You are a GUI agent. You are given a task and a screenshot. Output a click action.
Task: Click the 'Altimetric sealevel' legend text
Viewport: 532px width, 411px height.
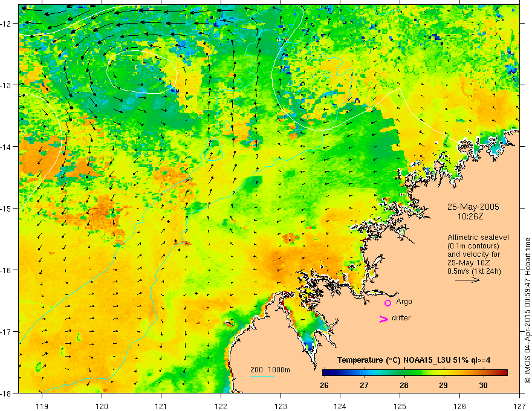coord(478,238)
